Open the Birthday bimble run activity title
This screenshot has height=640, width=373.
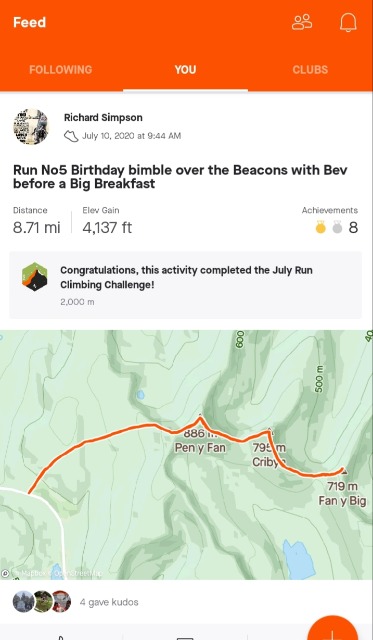[x=180, y=176]
